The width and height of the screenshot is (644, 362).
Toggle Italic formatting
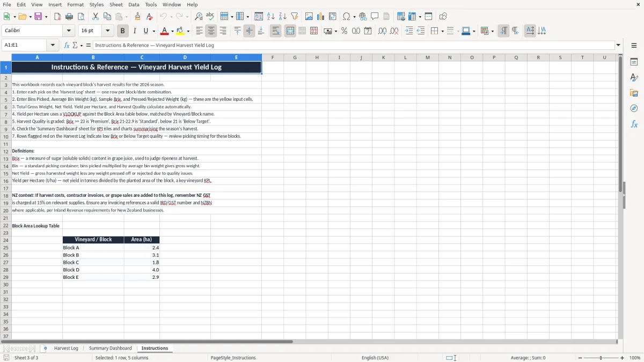click(x=135, y=31)
